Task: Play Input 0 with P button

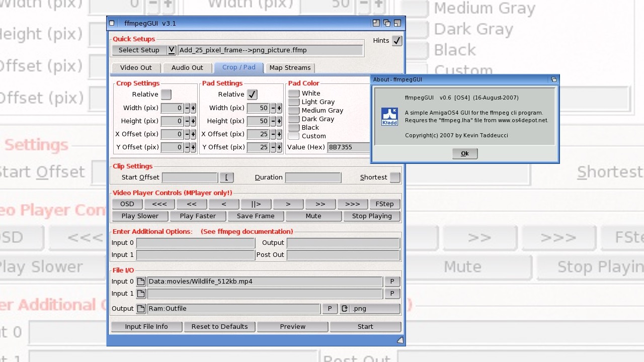Action: (392, 282)
